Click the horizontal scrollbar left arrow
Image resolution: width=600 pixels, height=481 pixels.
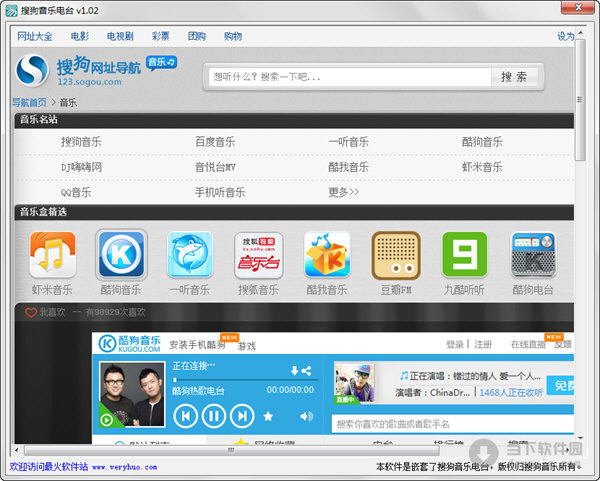(x=16, y=450)
